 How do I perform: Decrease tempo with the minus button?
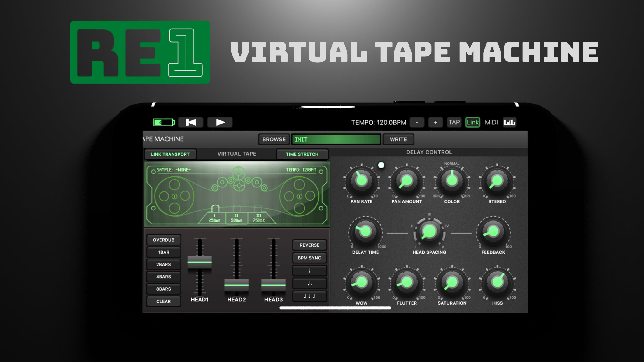click(x=417, y=122)
